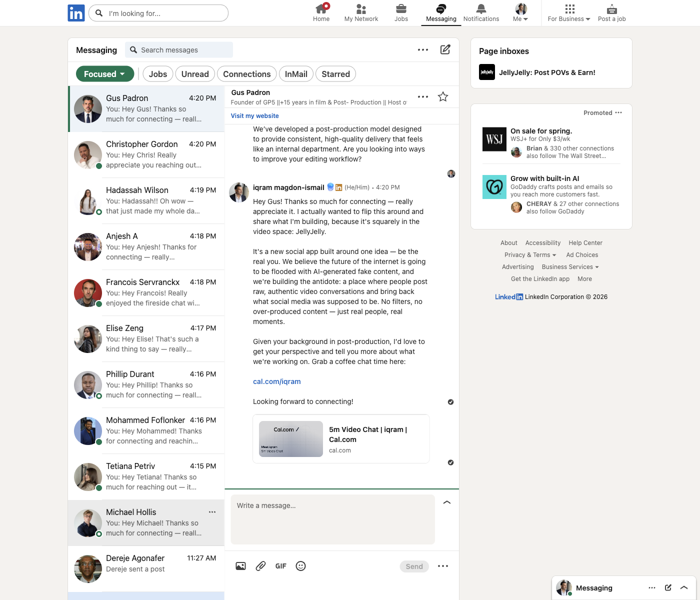Viewport: 700px width, 600px height.
Task: Click Michael Hollis row options dots
Action: point(212,512)
